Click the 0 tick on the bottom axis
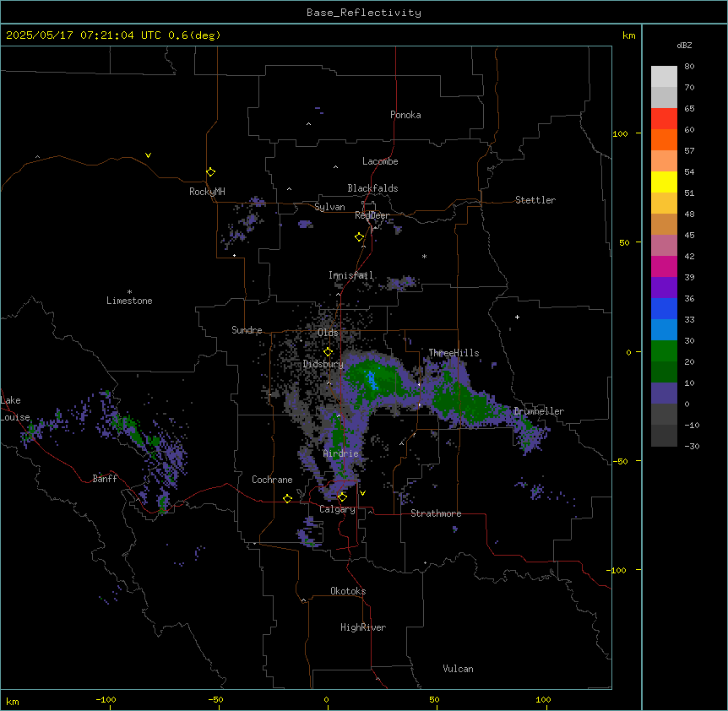728x711 pixels. point(326,699)
